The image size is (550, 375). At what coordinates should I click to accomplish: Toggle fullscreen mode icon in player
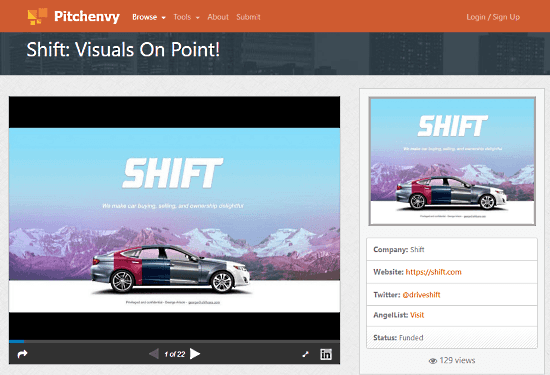pyautogui.click(x=306, y=354)
